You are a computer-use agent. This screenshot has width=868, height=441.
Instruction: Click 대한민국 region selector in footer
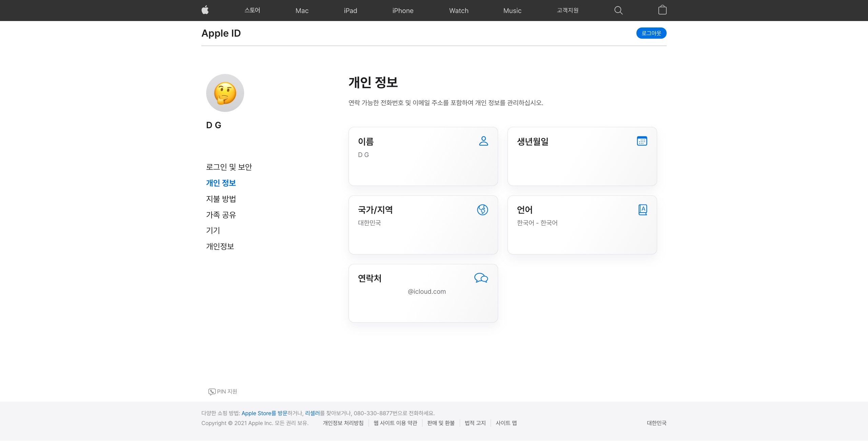click(x=656, y=423)
